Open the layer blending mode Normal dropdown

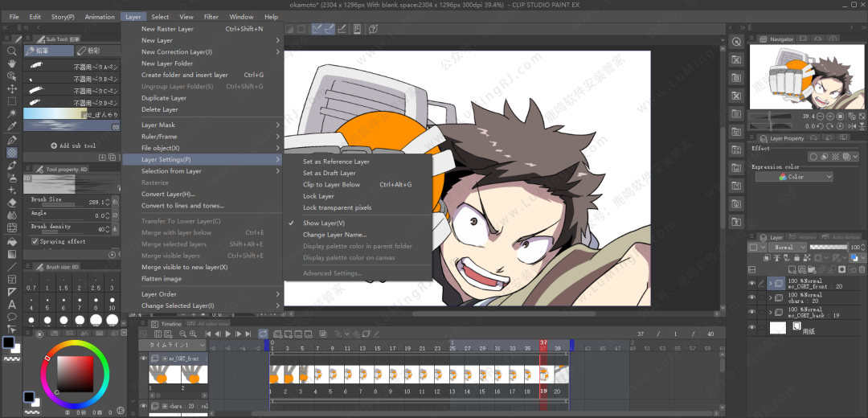tap(788, 248)
